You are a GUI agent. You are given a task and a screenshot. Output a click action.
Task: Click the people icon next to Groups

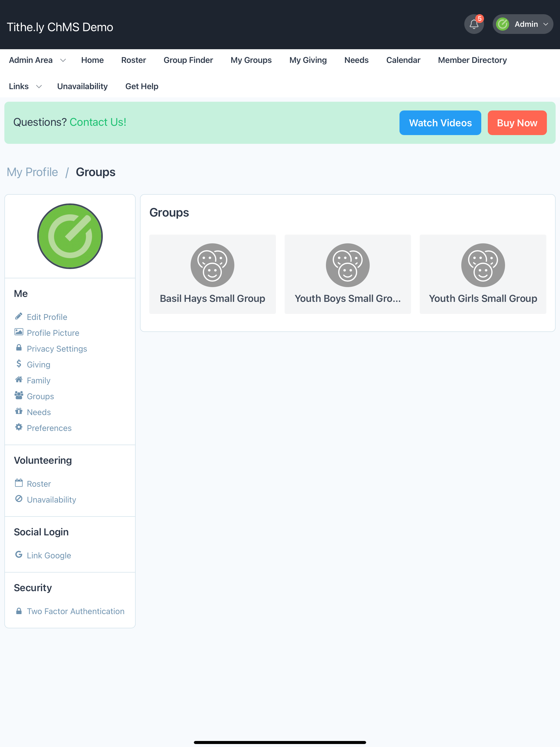(19, 395)
